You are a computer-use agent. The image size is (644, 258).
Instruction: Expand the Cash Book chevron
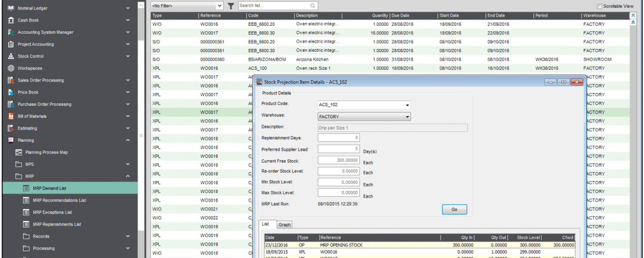click(x=128, y=20)
